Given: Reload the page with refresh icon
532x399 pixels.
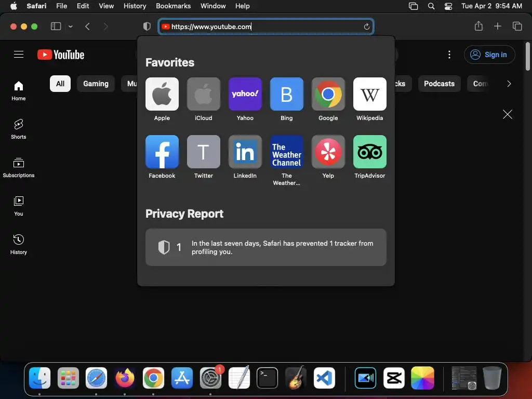Looking at the screenshot, I should pyautogui.click(x=366, y=26).
